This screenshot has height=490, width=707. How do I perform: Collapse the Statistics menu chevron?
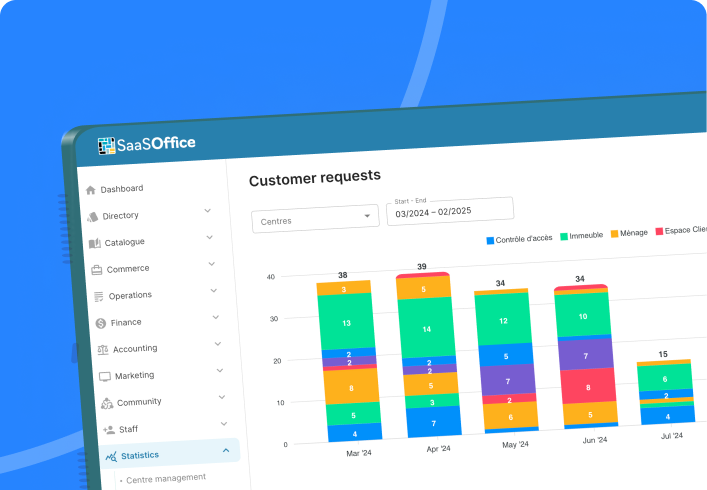(226, 450)
